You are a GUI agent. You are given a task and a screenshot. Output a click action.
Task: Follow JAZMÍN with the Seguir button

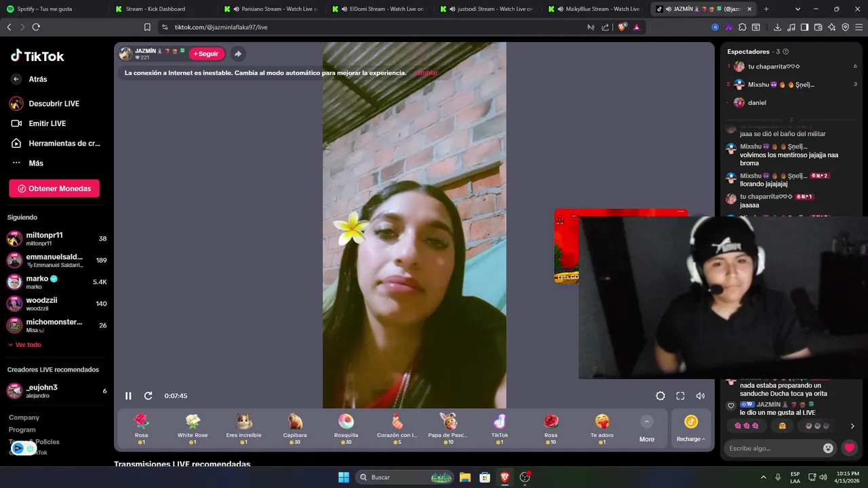point(206,54)
